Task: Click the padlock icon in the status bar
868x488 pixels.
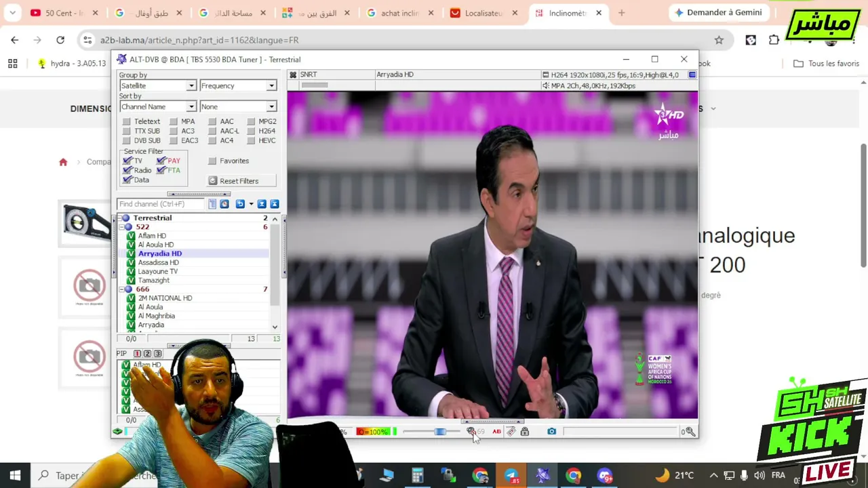Action: tap(525, 432)
